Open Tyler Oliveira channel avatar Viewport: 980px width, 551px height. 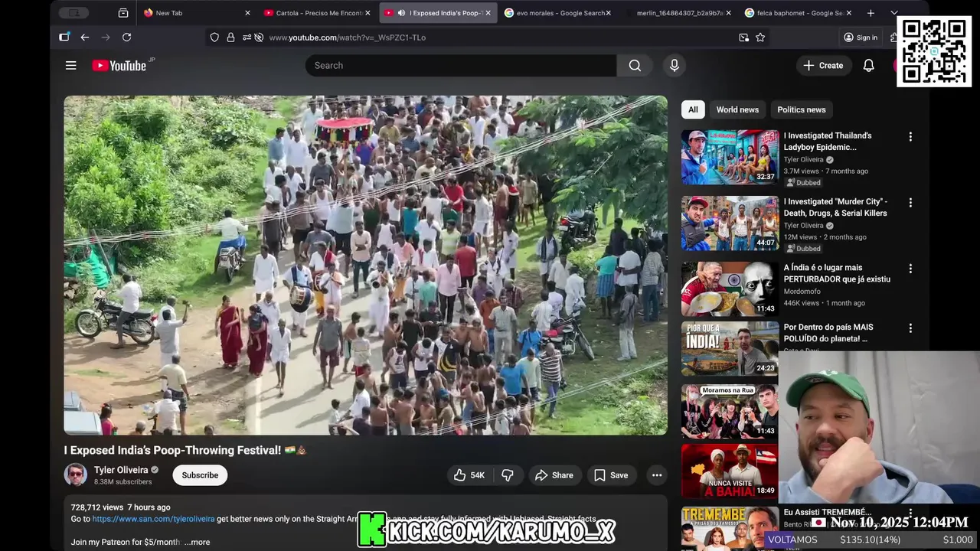76,475
